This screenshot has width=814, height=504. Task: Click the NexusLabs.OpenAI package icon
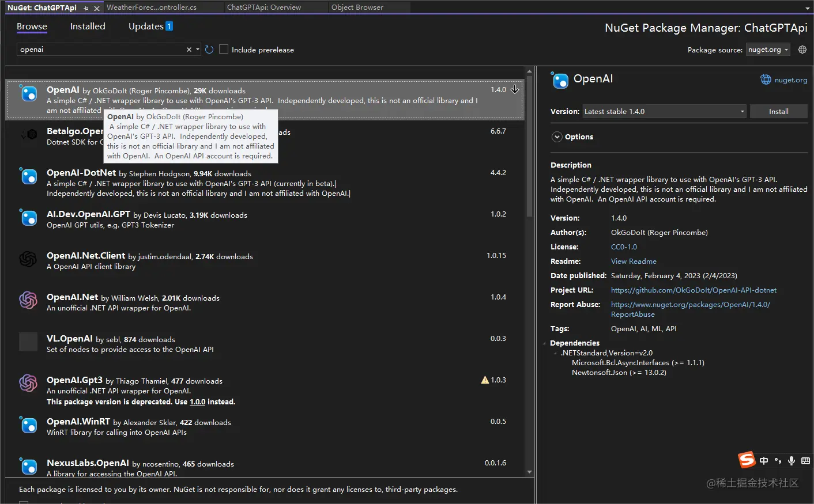coord(28,466)
